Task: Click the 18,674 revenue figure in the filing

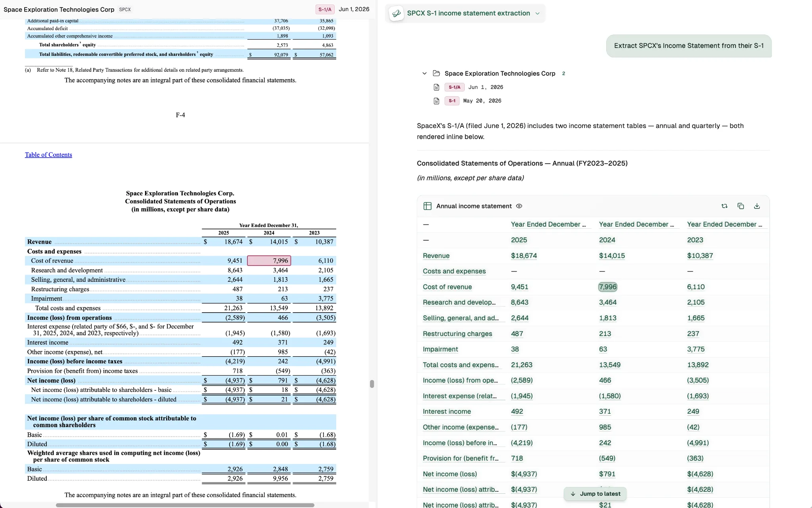Action: pyautogui.click(x=233, y=242)
